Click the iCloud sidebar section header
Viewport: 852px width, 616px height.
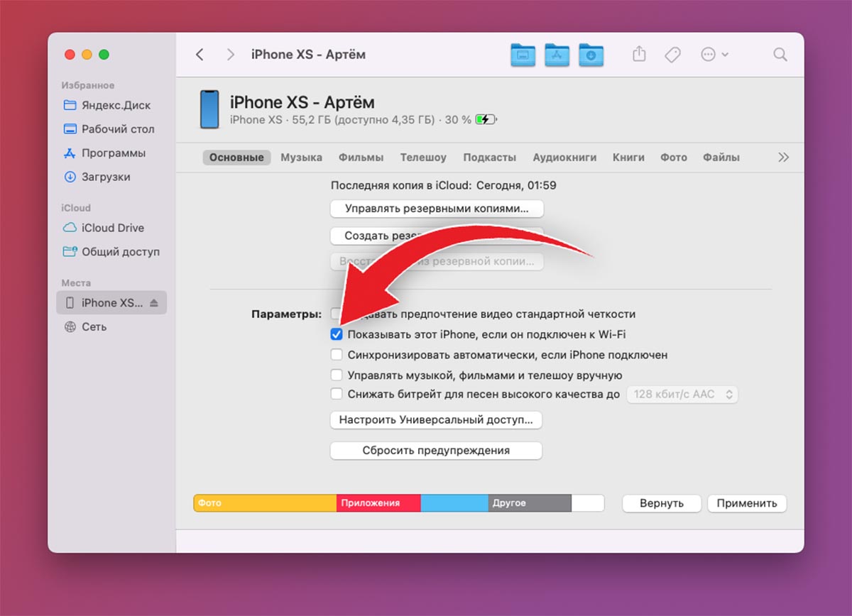pyautogui.click(x=76, y=208)
